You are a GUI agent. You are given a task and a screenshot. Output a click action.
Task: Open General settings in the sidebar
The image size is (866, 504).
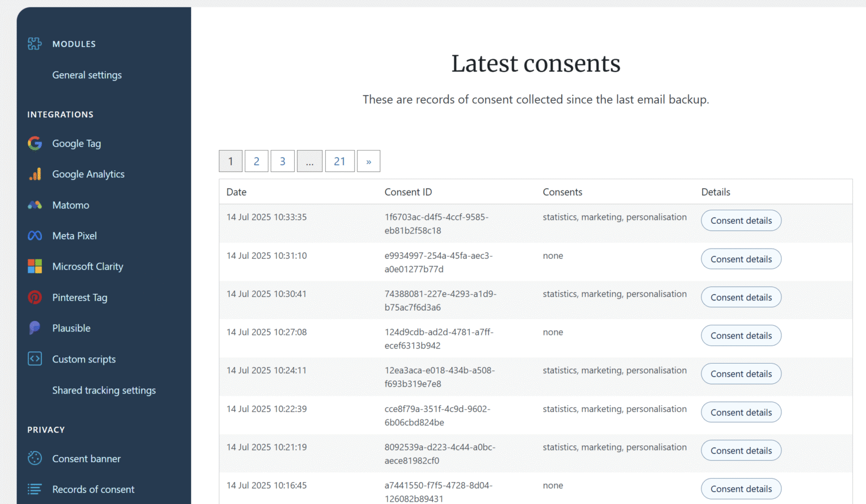pos(87,75)
